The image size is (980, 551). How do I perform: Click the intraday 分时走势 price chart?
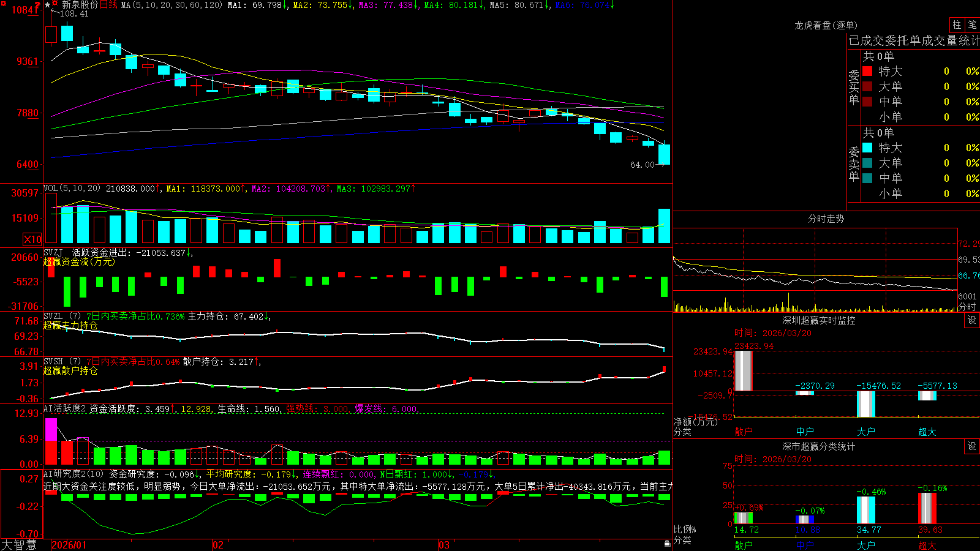coord(815,259)
